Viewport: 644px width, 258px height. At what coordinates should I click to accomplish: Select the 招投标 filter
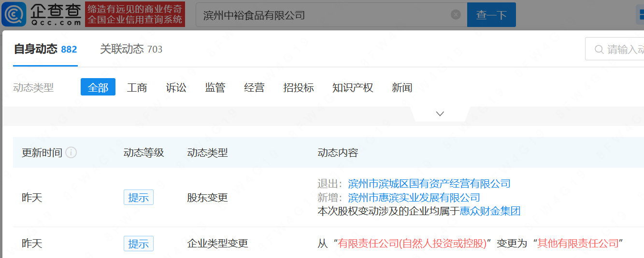(299, 87)
